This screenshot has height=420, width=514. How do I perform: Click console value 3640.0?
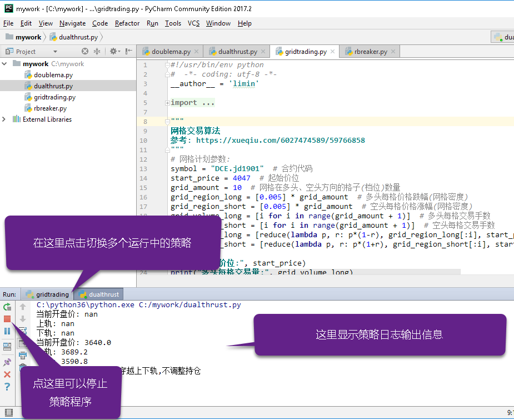(98, 343)
